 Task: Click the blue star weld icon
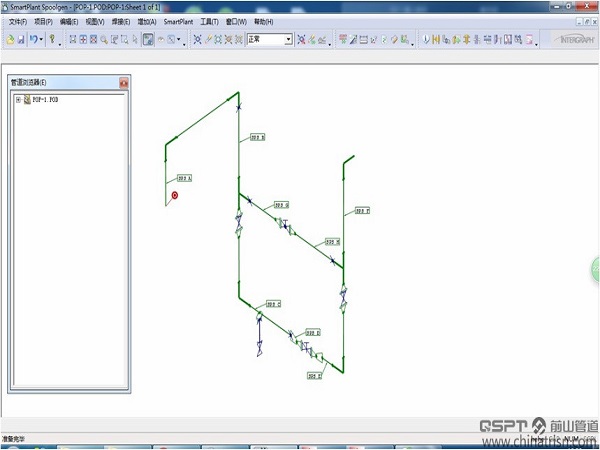click(197, 39)
